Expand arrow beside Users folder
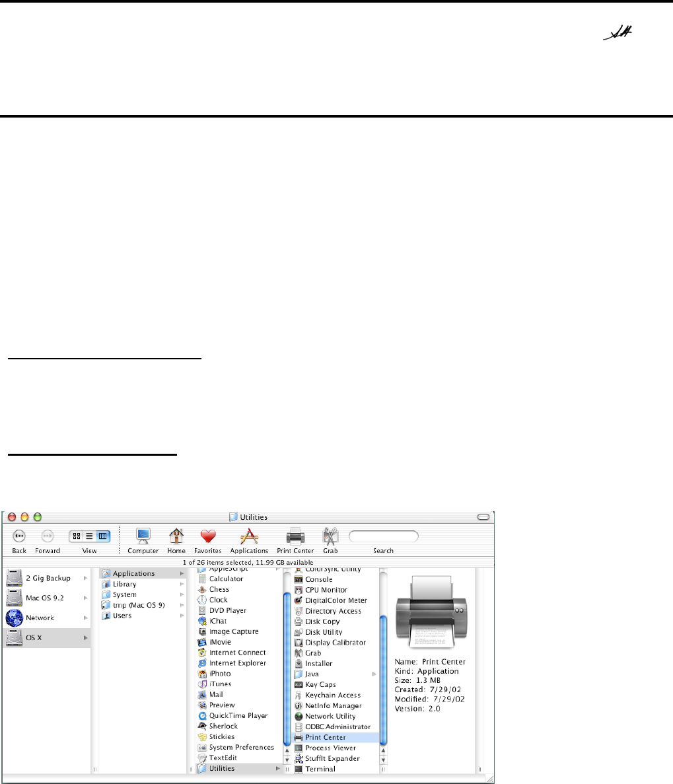Screen dimensions: 673x784 182,616
